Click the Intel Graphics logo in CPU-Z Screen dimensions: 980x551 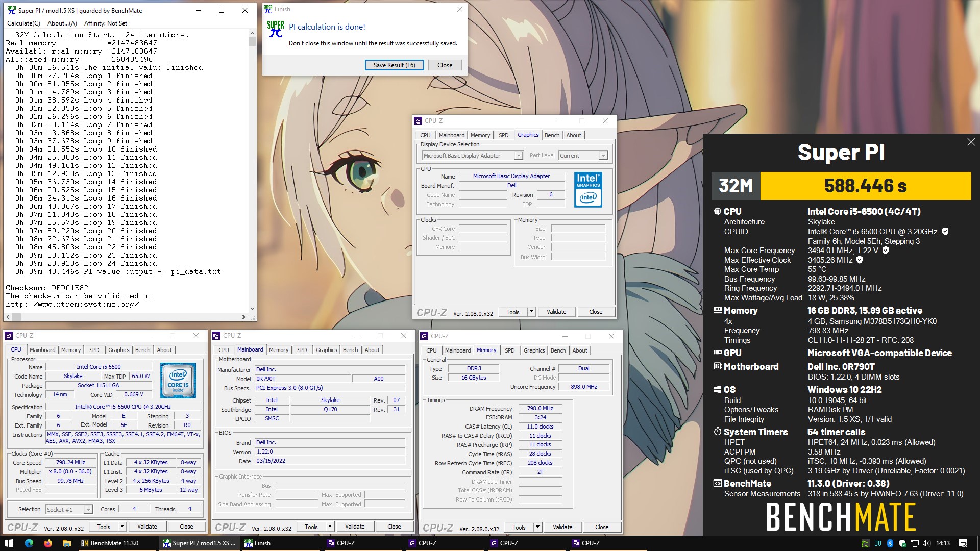588,189
